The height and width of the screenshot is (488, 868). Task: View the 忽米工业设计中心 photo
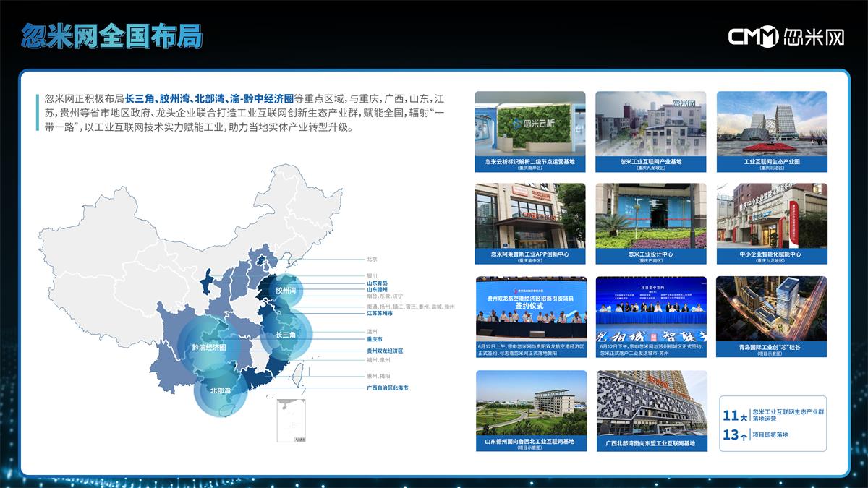click(650, 215)
